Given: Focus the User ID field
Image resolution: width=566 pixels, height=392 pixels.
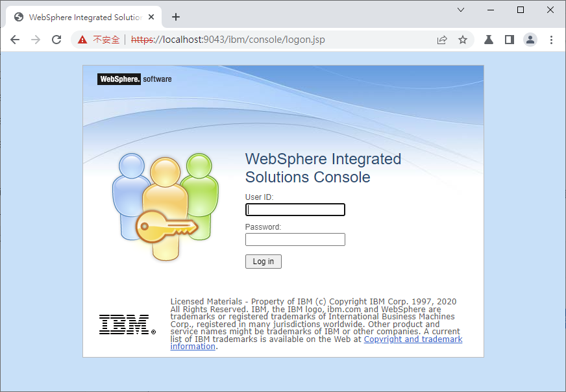Looking at the screenshot, I should [x=295, y=210].
